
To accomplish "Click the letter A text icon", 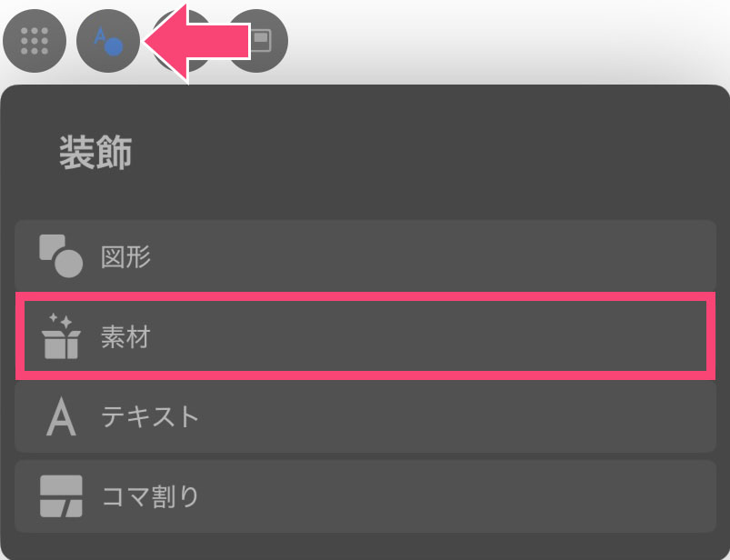I will click(61, 416).
